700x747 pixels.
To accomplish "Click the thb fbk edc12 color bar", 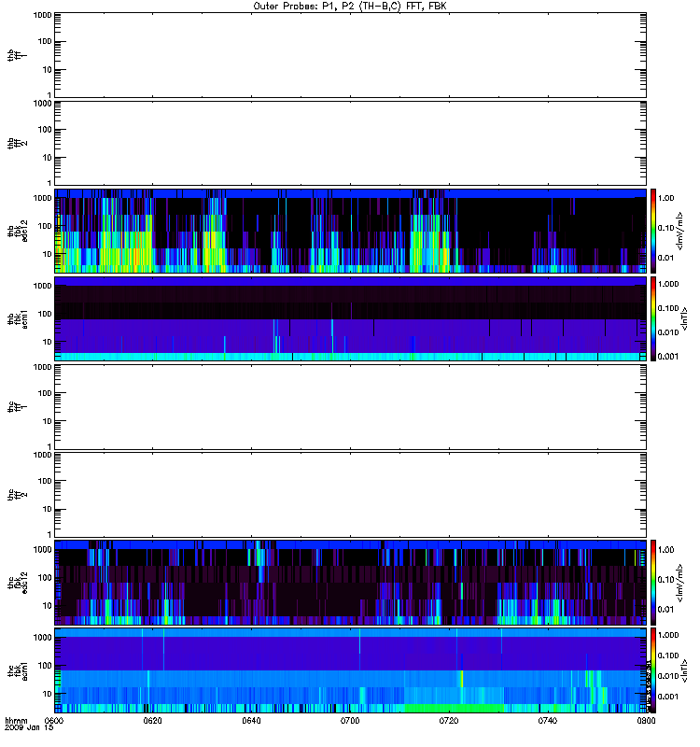I will tap(653, 231).
